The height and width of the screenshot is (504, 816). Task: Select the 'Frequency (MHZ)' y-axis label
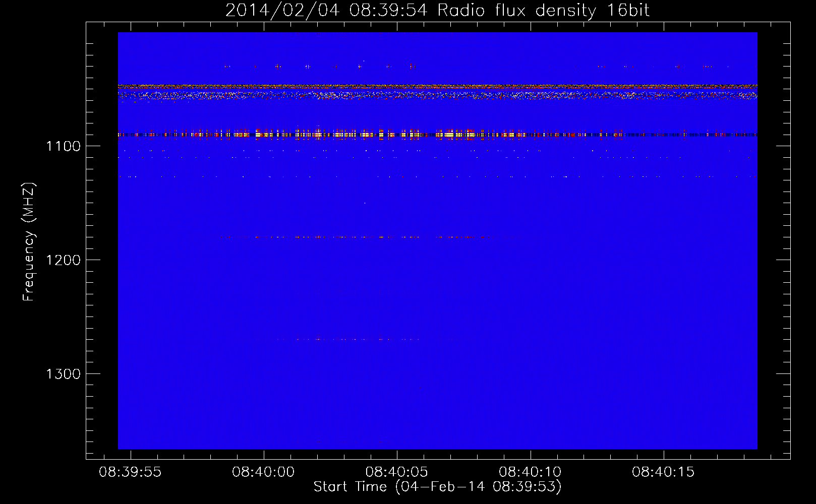coord(29,242)
